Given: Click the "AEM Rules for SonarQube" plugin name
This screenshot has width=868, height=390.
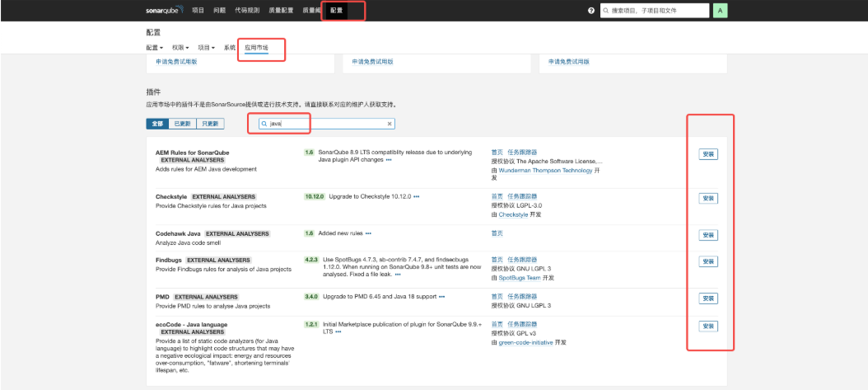Looking at the screenshot, I should coord(193,153).
